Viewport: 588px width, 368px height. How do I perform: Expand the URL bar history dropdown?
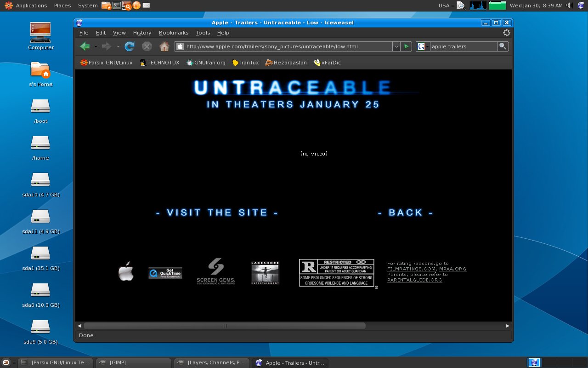tap(396, 46)
